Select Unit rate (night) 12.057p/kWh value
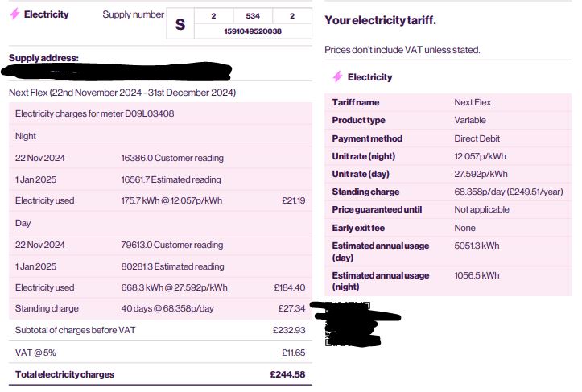582x392 pixels. (x=480, y=156)
